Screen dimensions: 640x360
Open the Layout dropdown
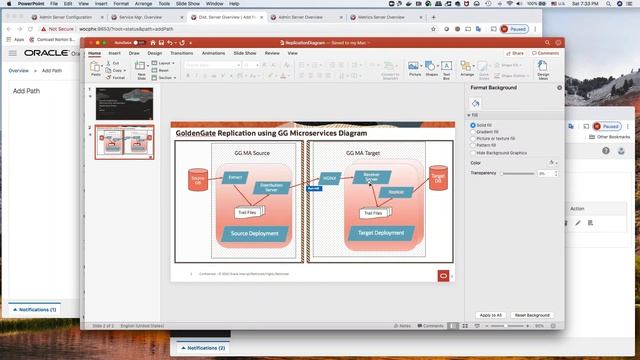click(x=163, y=63)
